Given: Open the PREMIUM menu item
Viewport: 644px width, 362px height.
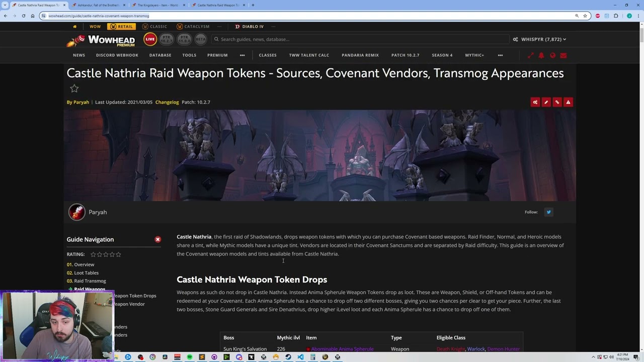Looking at the screenshot, I should [x=217, y=55].
